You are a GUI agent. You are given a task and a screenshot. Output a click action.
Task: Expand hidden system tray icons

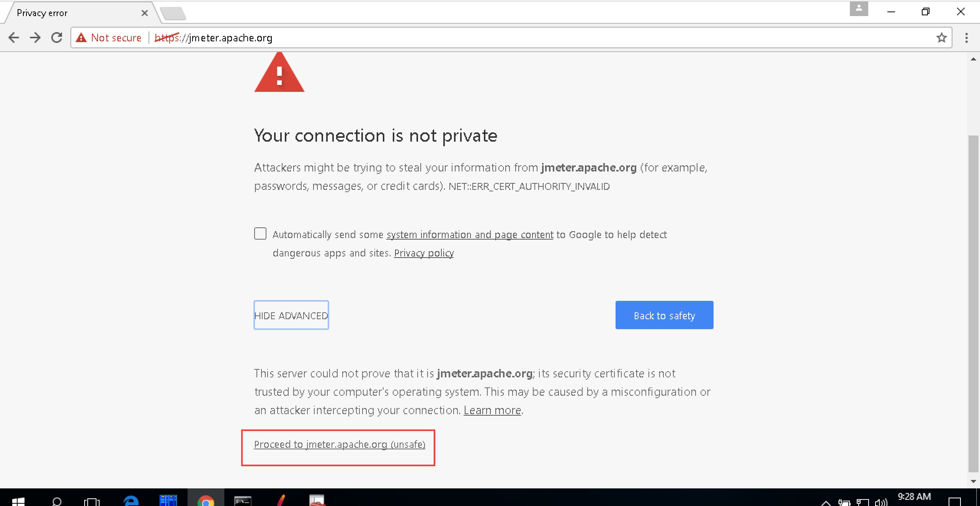826,502
